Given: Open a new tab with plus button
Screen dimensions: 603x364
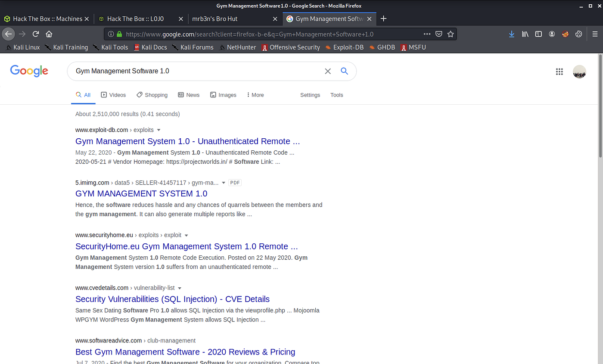Looking at the screenshot, I should click(x=384, y=19).
